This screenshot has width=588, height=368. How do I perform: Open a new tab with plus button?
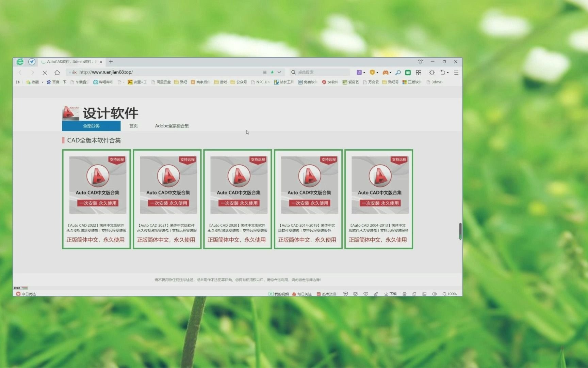[111, 62]
